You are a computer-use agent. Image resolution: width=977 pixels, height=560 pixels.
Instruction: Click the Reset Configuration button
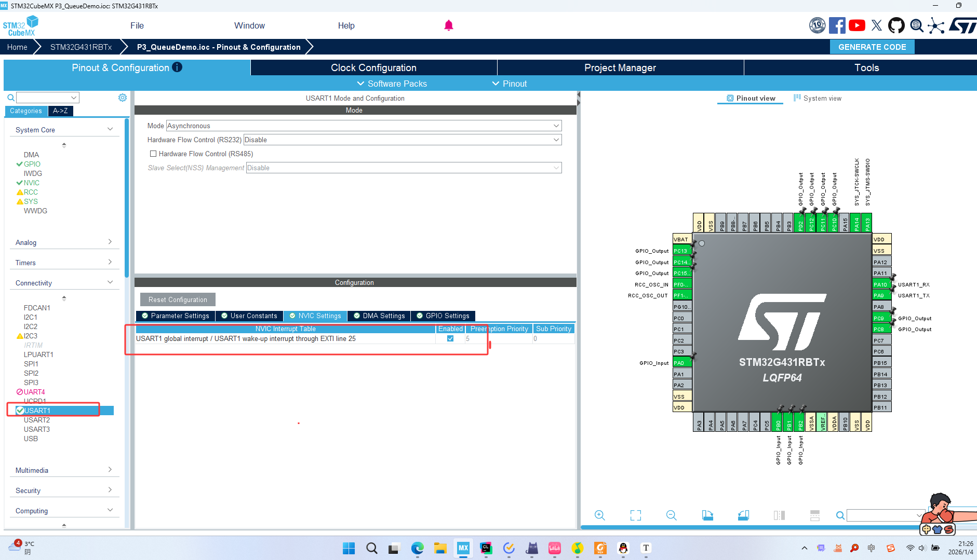click(178, 299)
